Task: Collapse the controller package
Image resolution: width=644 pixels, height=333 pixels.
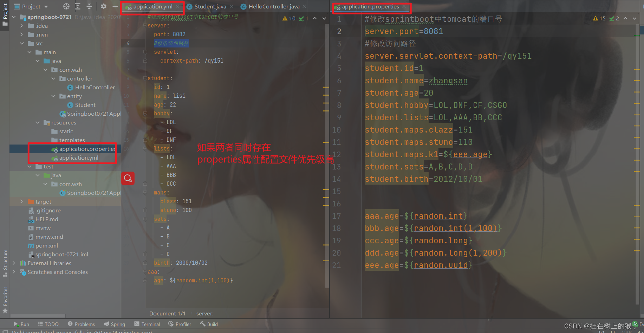Action: tap(53, 78)
